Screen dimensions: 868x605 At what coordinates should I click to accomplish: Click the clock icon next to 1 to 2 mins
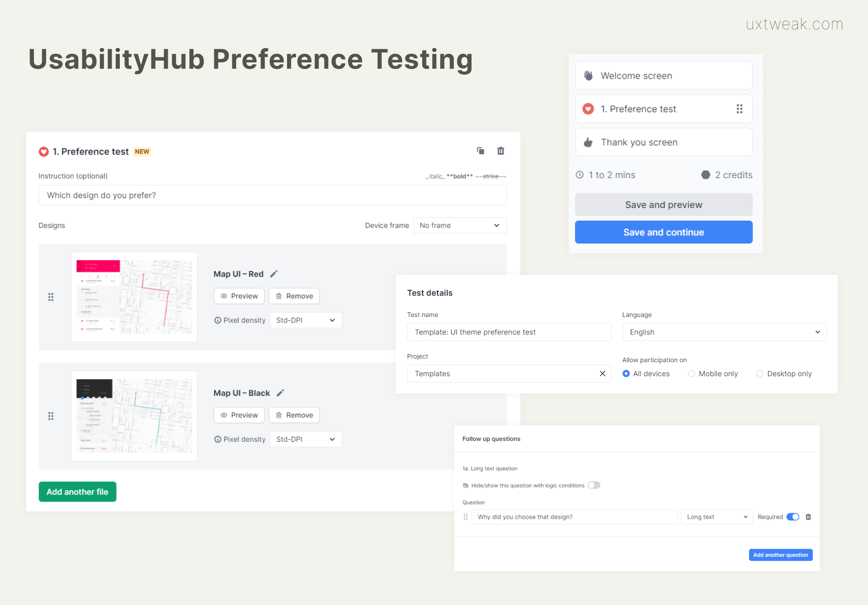pyautogui.click(x=580, y=175)
